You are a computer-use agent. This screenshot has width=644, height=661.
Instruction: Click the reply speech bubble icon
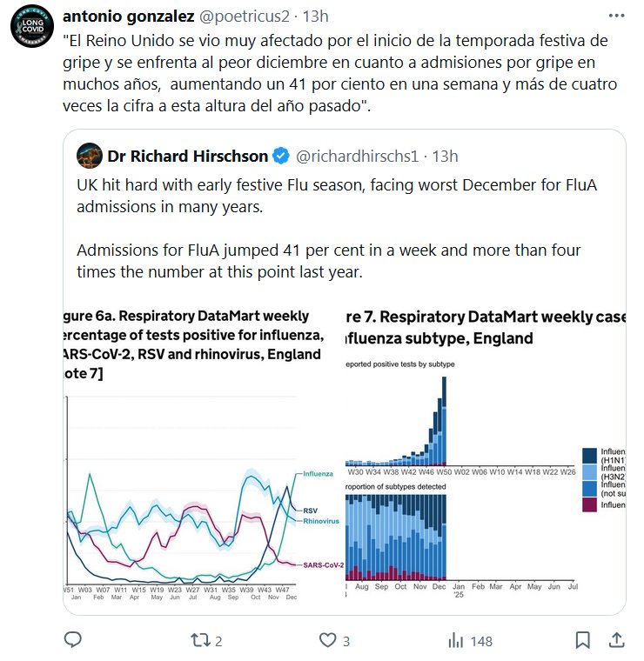click(73, 641)
